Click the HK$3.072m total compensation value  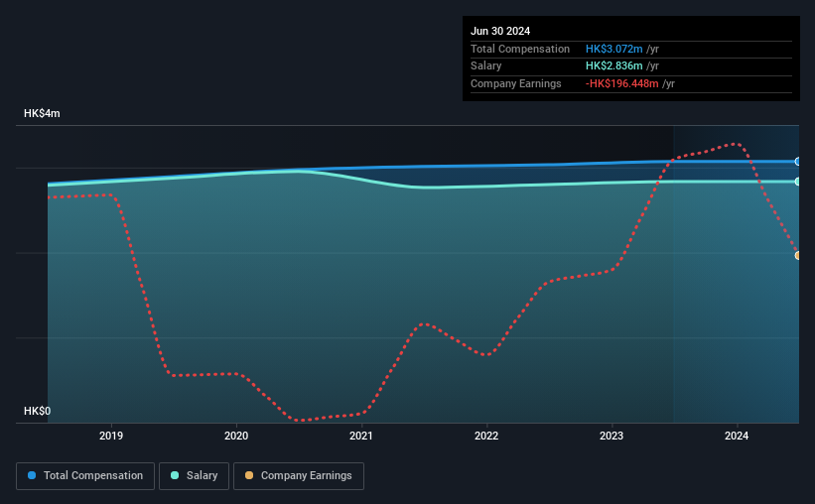613,49
